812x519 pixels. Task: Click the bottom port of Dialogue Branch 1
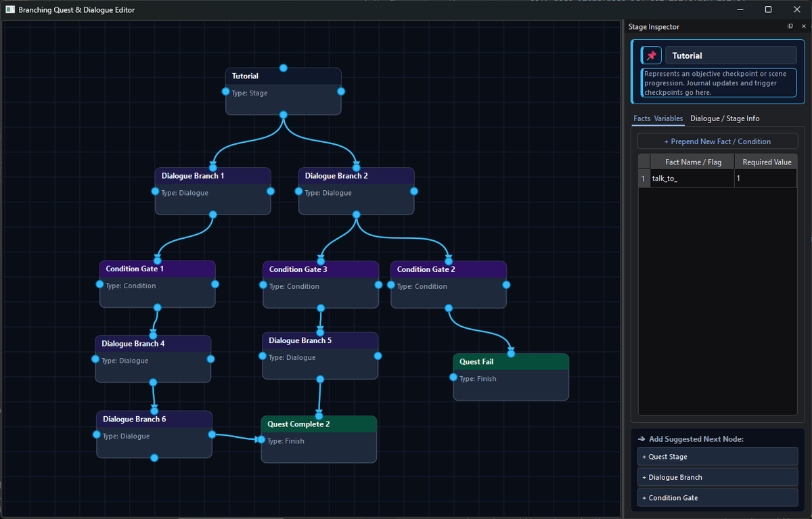[213, 215]
